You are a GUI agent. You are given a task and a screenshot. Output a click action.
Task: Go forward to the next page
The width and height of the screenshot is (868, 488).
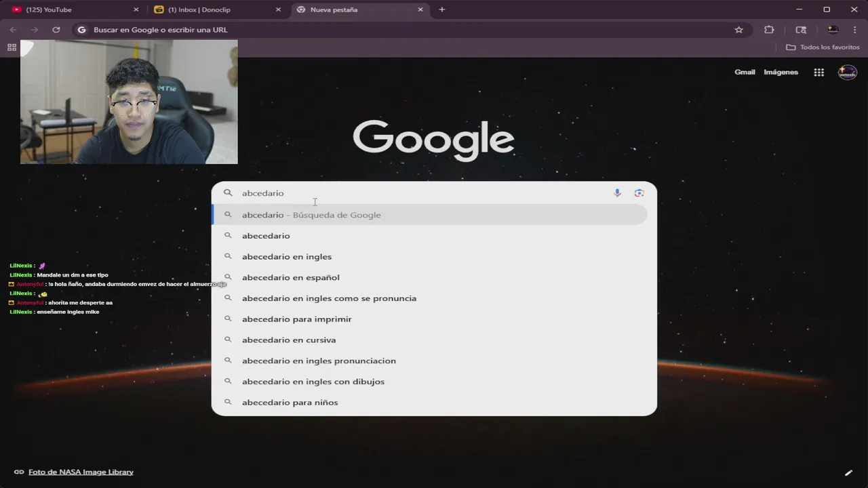click(x=35, y=30)
